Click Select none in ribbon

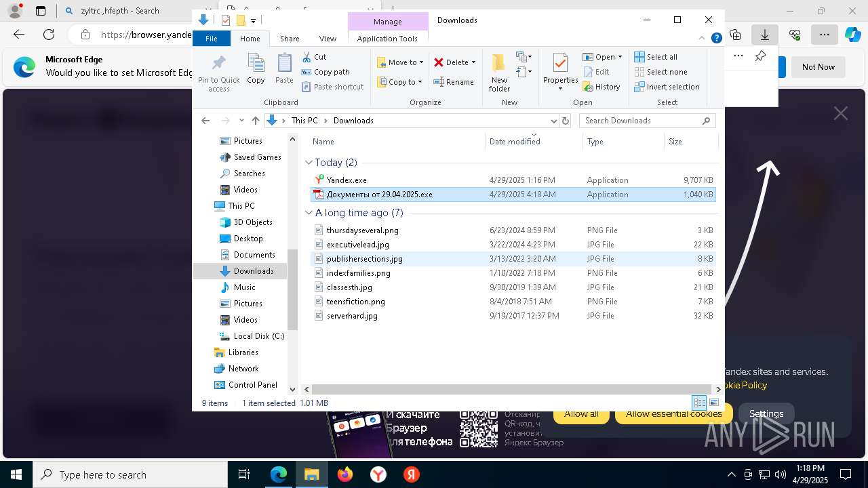coord(660,72)
